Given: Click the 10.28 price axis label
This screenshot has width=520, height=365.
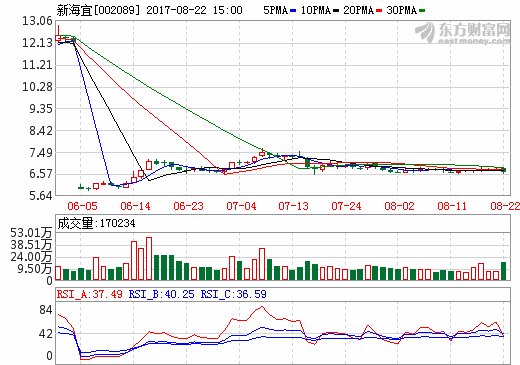Looking at the screenshot, I should [x=37, y=87].
